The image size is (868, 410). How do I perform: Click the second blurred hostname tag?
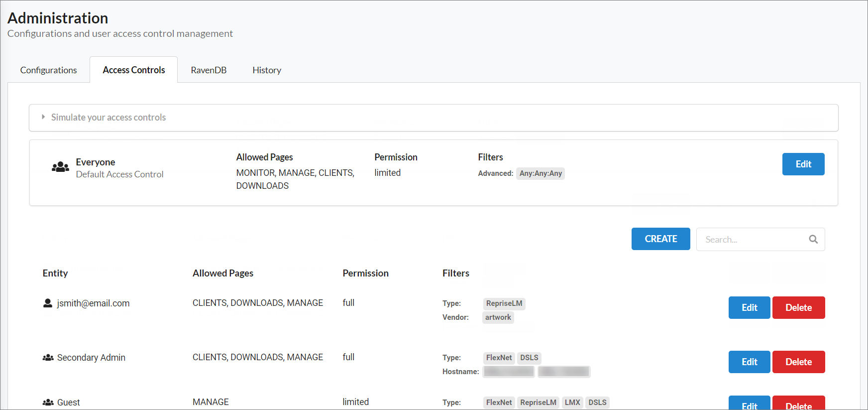[x=564, y=372]
